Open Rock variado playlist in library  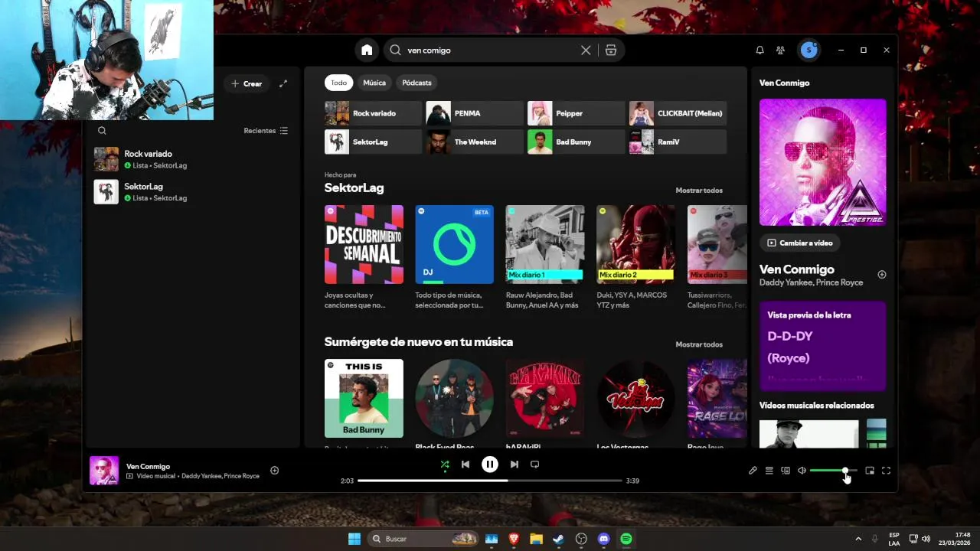(191, 159)
